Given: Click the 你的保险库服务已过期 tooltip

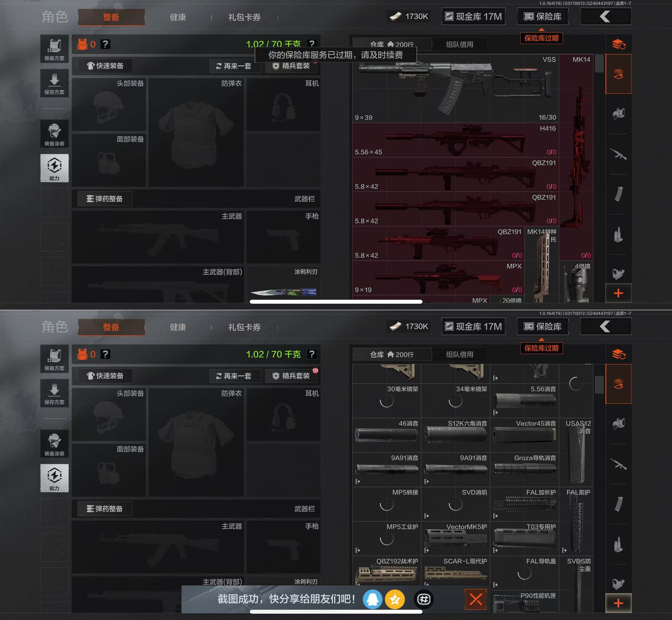Looking at the screenshot, I should pyautogui.click(x=335, y=55).
